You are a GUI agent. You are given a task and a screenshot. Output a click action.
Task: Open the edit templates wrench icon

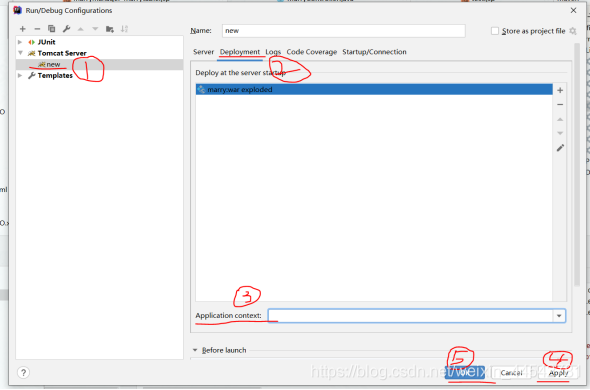tap(66, 29)
